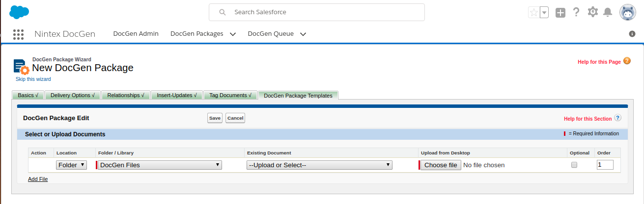
Task: Switch to the Delivery Options tab
Action: pos(73,95)
